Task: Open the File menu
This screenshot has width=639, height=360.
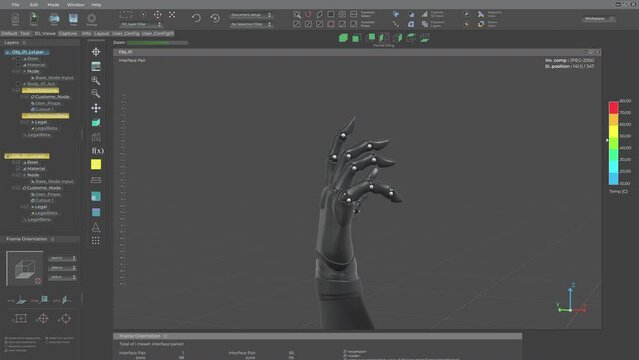Action: (x=15, y=5)
